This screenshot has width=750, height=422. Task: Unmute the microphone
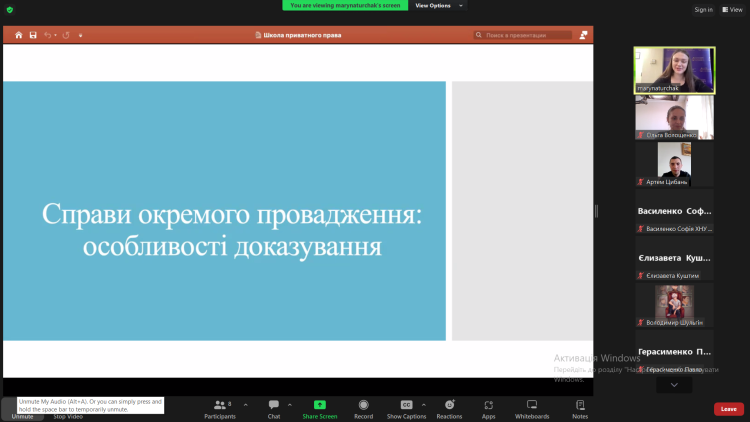tap(22, 409)
